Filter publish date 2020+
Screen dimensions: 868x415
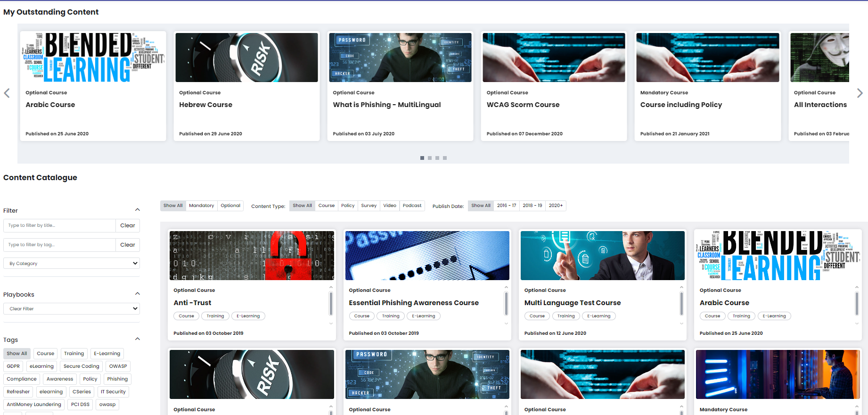pos(556,206)
